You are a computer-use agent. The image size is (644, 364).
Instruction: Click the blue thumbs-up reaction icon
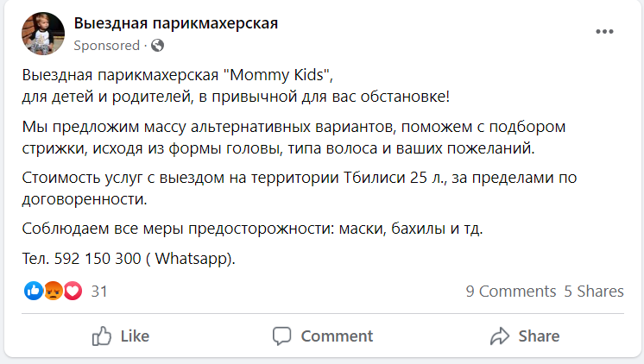34,292
